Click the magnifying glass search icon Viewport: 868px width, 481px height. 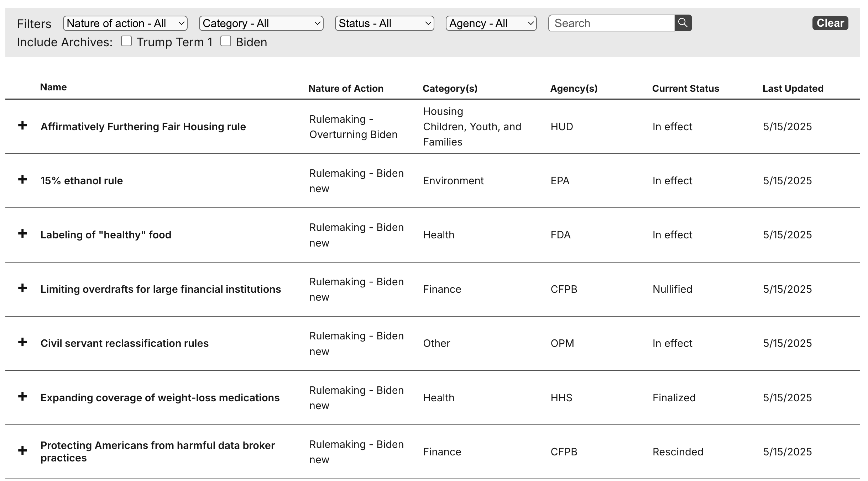pos(683,23)
